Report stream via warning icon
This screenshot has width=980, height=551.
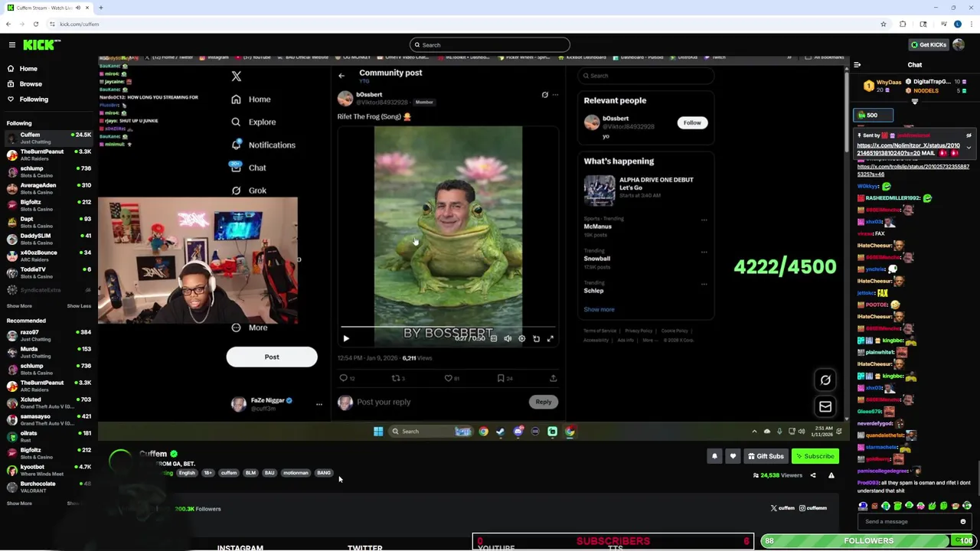(x=831, y=475)
